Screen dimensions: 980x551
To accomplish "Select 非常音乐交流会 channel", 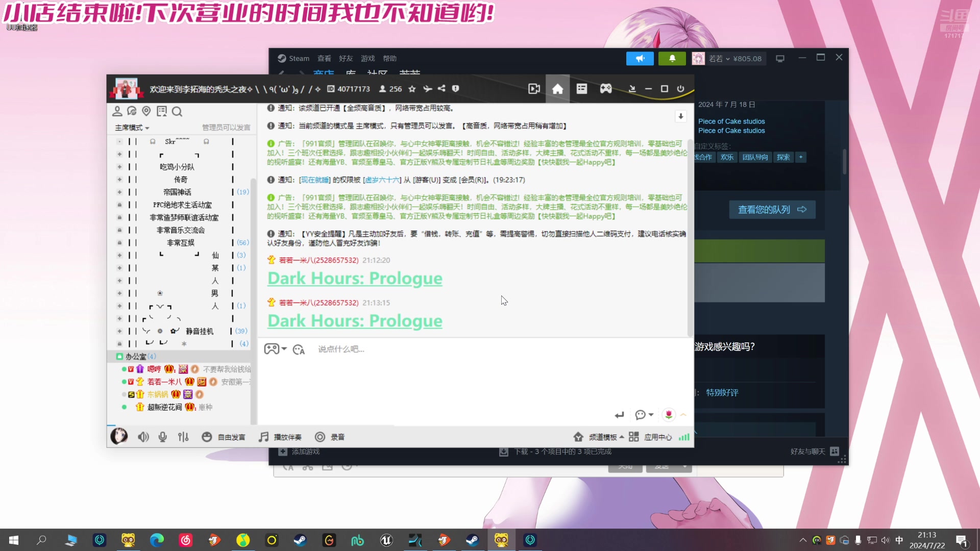I will coord(181,230).
